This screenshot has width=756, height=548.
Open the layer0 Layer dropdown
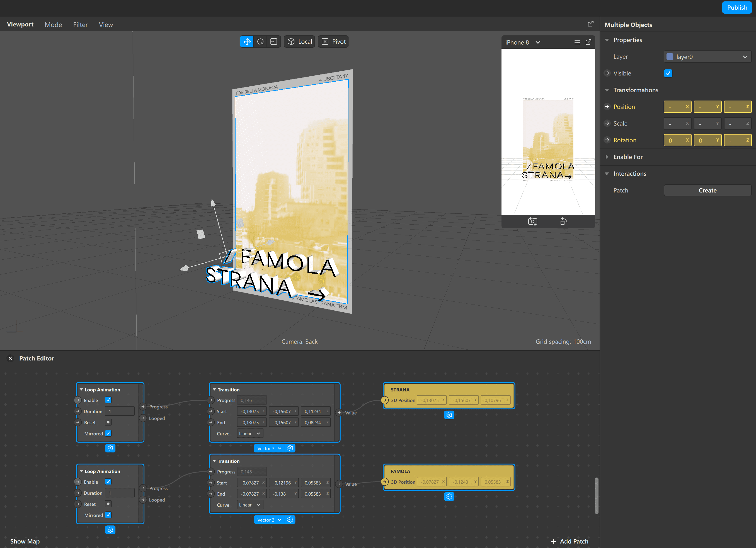click(x=707, y=57)
